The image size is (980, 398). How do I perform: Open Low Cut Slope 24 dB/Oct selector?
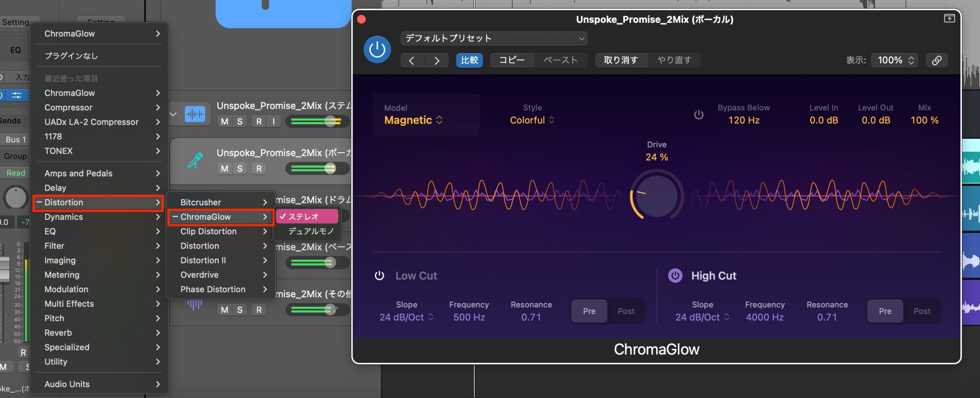[x=407, y=317]
